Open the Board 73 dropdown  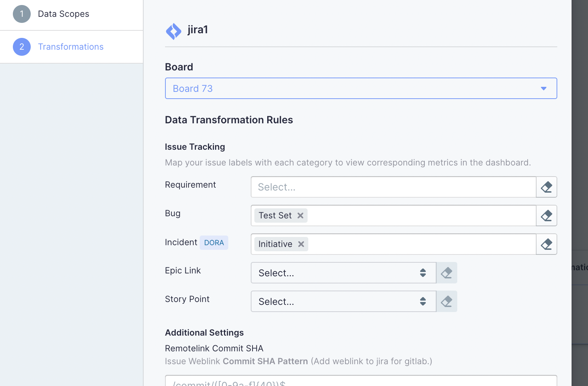click(361, 88)
